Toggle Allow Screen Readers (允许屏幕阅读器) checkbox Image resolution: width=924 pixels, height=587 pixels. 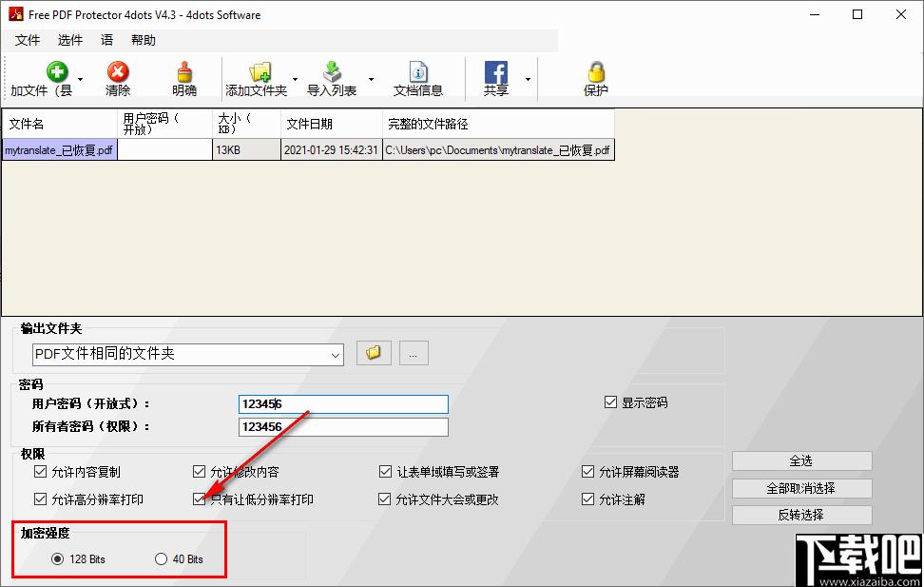click(x=587, y=471)
